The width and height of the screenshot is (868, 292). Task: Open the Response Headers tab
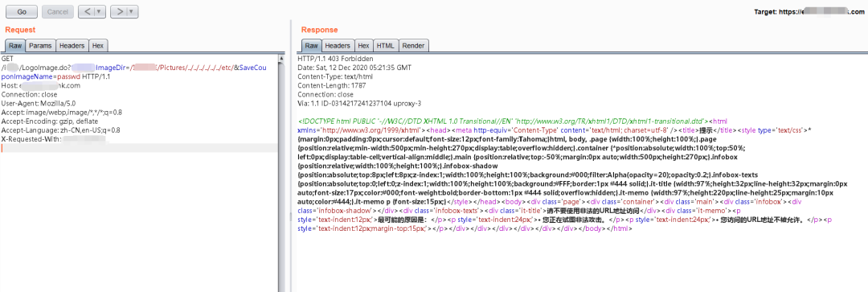[x=338, y=46]
